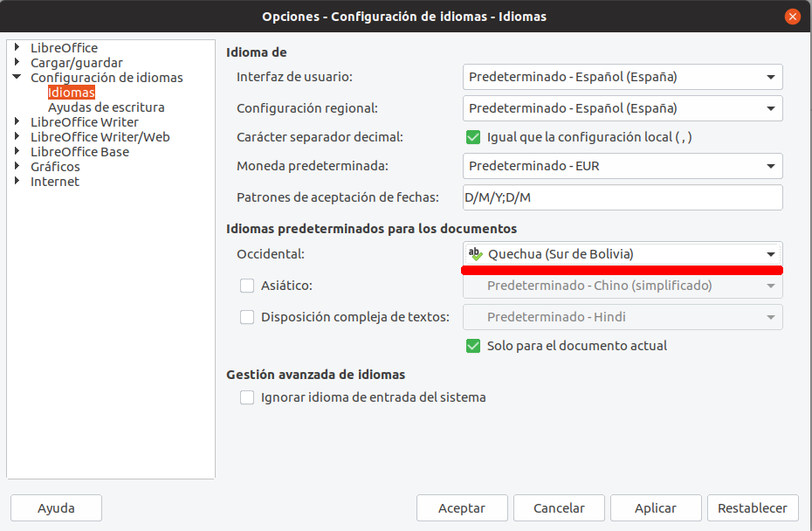
Task: Click the Ayuda button
Action: pyautogui.click(x=56, y=508)
